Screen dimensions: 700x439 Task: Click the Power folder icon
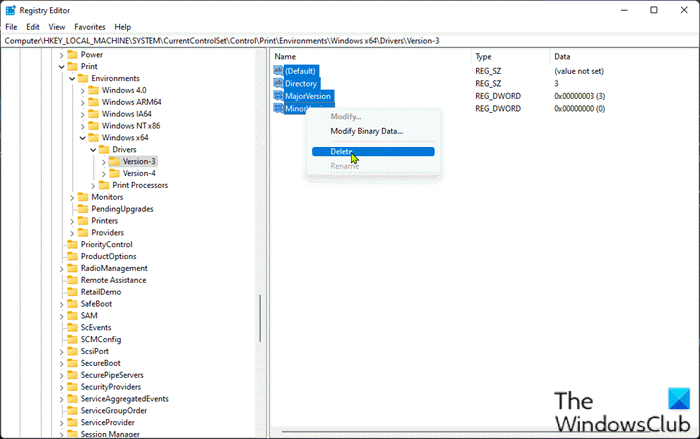coord(72,54)
